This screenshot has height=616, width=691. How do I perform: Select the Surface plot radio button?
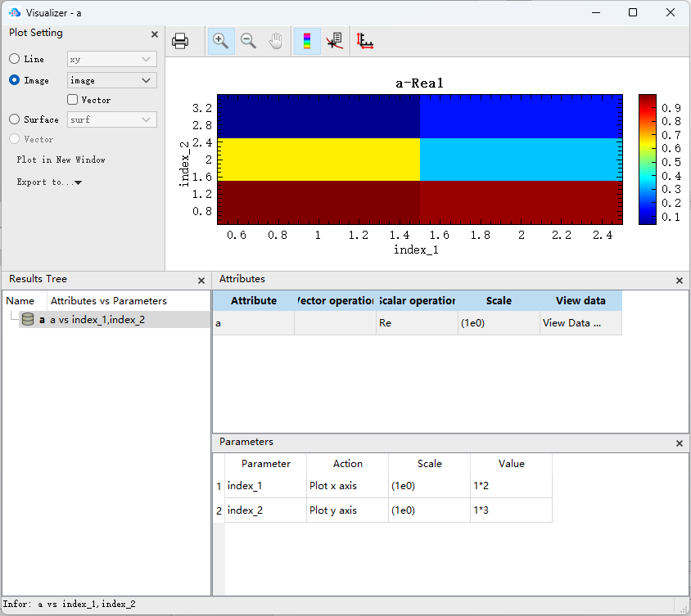click(x=14, y=119)
